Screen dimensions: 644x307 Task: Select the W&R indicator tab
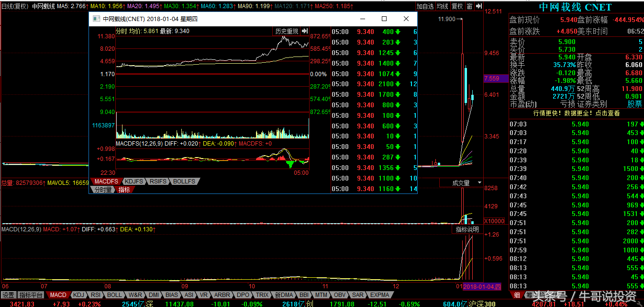pos(135,295)
